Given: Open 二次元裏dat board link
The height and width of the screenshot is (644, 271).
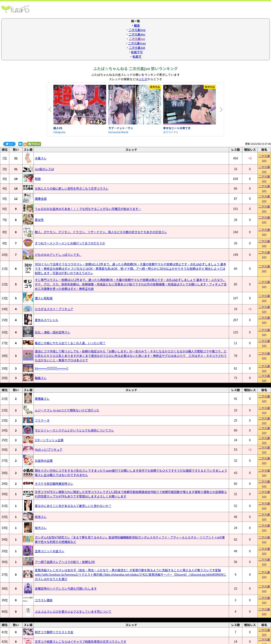Looking at the screenshot, I should coord(137,48).
